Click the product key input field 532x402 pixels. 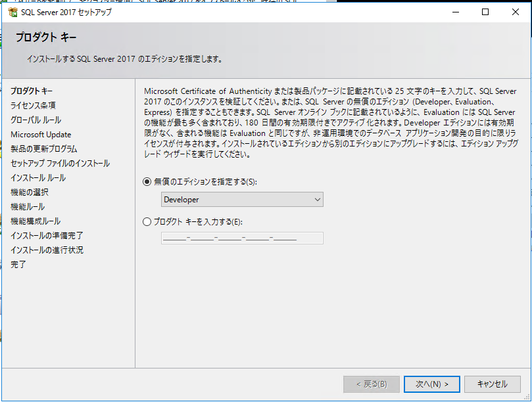click(242, 238)
